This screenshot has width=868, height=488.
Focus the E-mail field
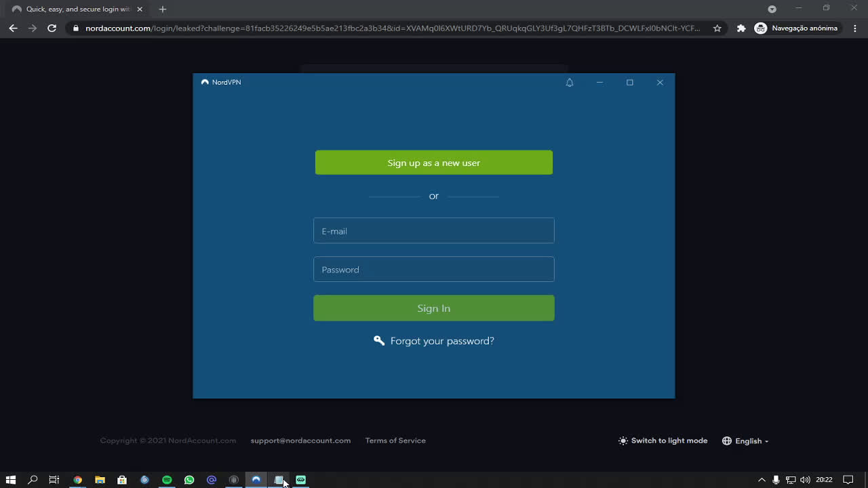pos(434,230)
